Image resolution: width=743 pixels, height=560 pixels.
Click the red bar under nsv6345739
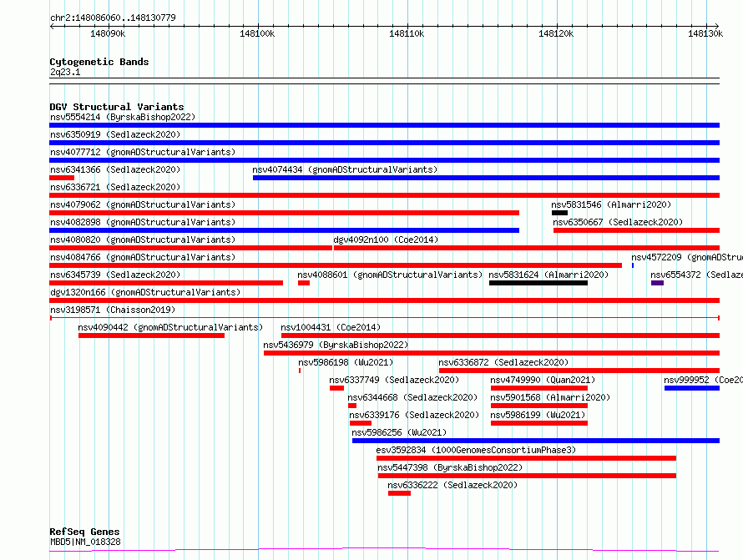166,283
